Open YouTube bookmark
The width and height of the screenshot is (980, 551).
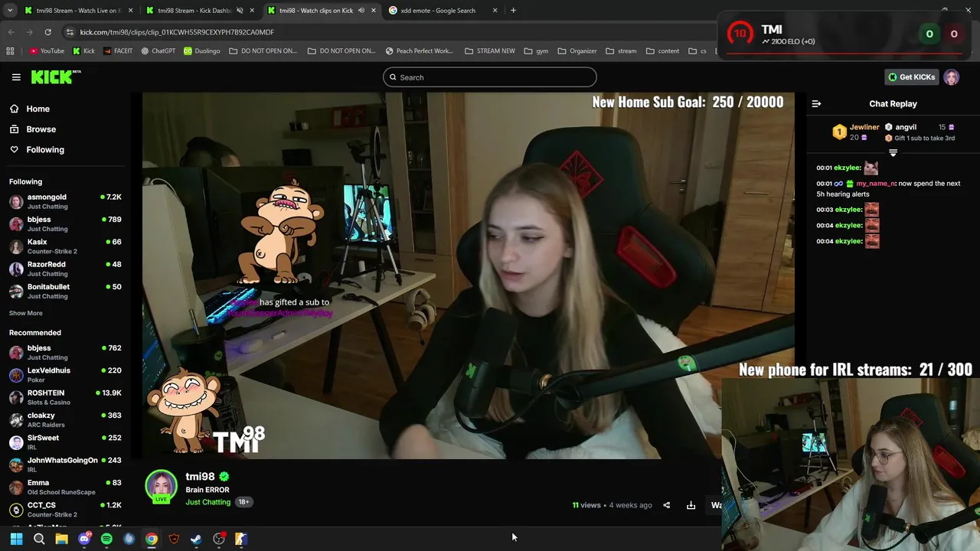(47, 51)
